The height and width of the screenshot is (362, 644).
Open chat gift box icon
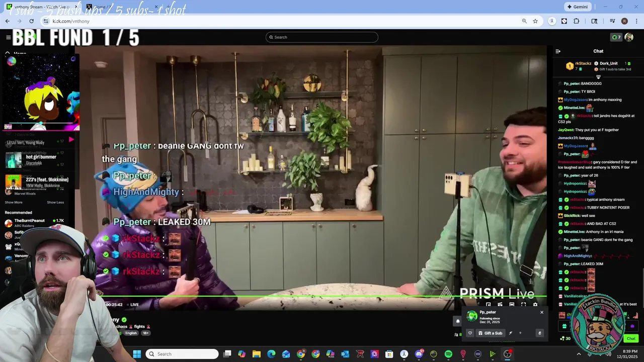click(565, 326)
